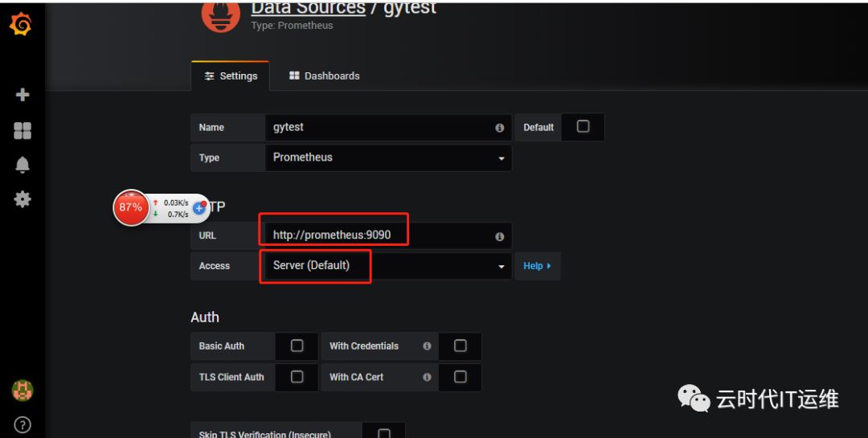
Task: Click the TLS Client Auth label
Action: [231, 377]
